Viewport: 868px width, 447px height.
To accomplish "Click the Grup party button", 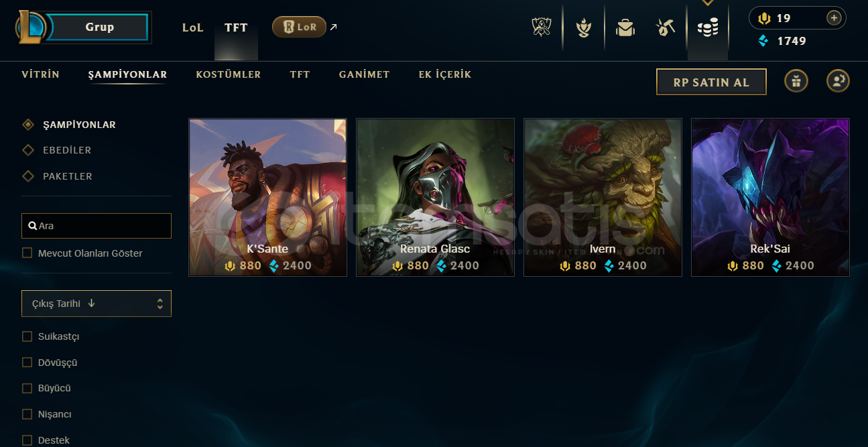I will (x=99, y=27).
